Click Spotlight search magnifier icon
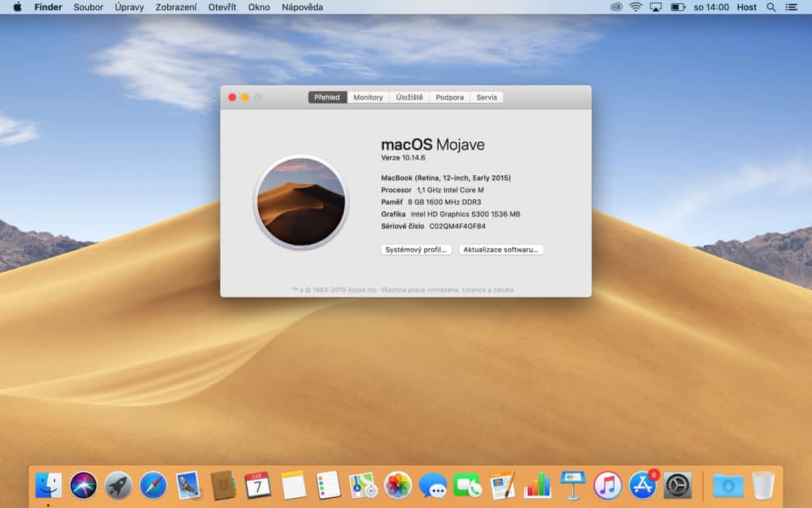 [771, 7]
